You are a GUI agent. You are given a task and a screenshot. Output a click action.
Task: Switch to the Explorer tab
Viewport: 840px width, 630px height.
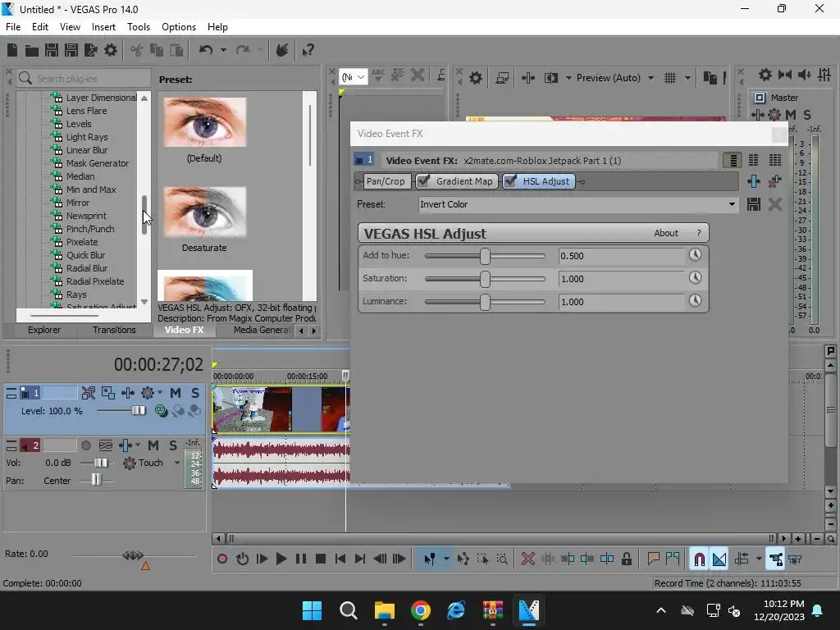(44, 330)
